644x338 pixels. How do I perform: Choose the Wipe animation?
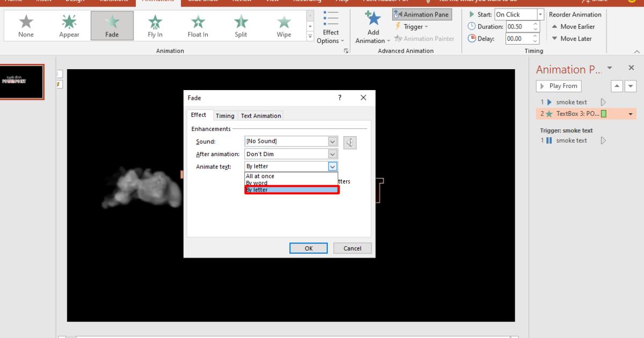(284, 26)
